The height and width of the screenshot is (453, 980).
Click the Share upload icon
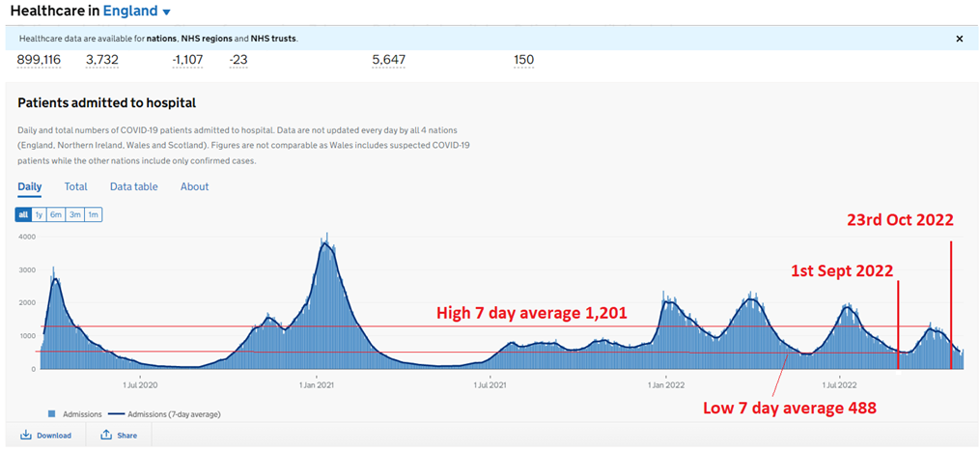coord(106,436)
